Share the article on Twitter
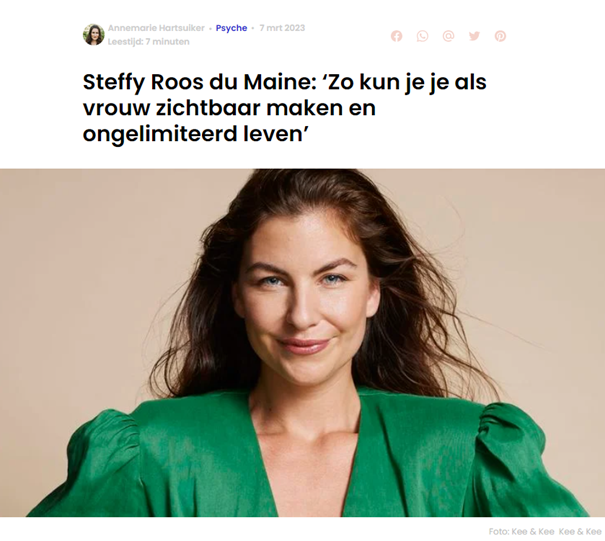Viewport: 605px width, 541px height. (x=474, y=36)
